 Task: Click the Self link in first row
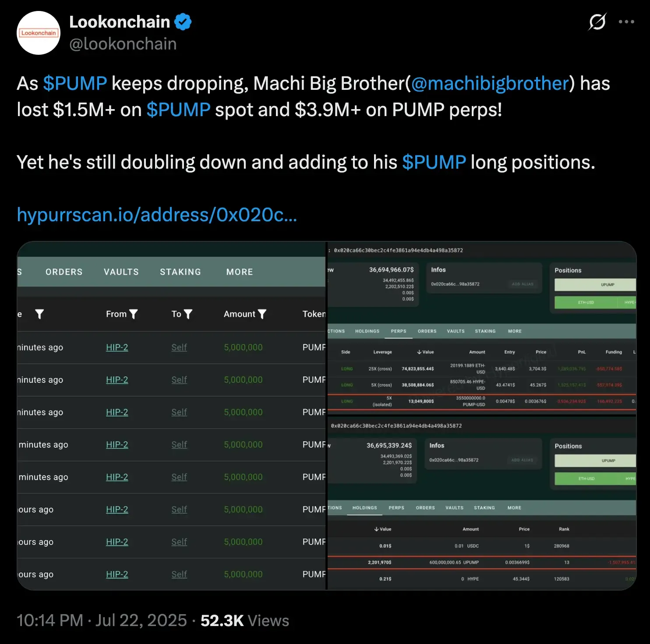pos(179,347)
